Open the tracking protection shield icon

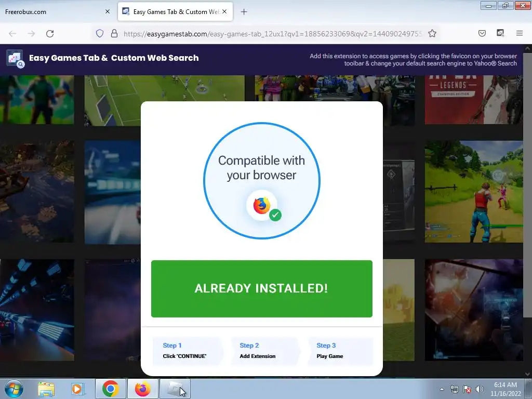[99, 33]
